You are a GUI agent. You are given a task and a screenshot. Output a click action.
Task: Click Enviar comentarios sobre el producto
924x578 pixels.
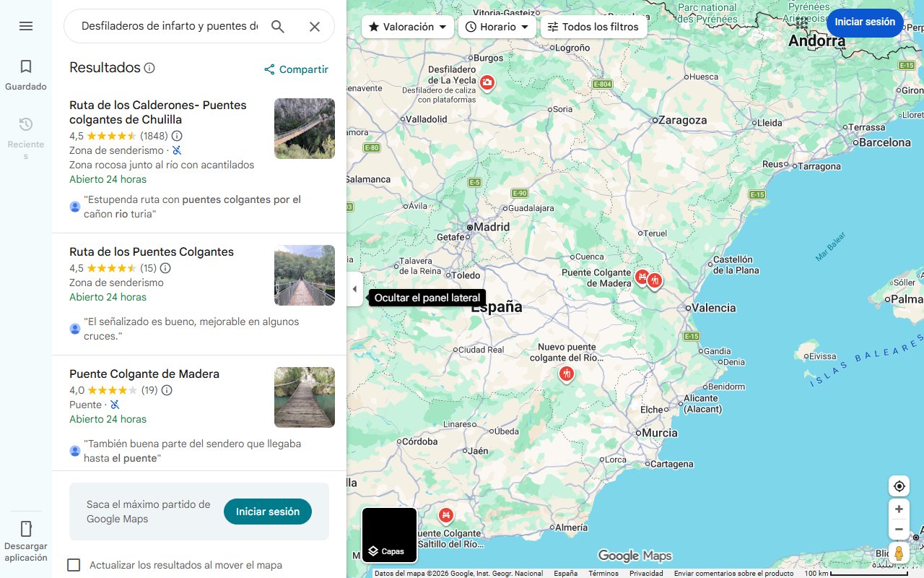click(x=733, y=572)
